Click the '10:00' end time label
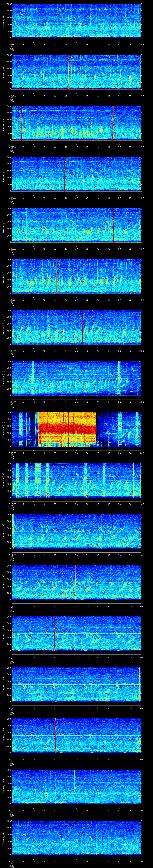Image resolution: width=153 pixels, height=868 pixels. [x=141, y=453]
